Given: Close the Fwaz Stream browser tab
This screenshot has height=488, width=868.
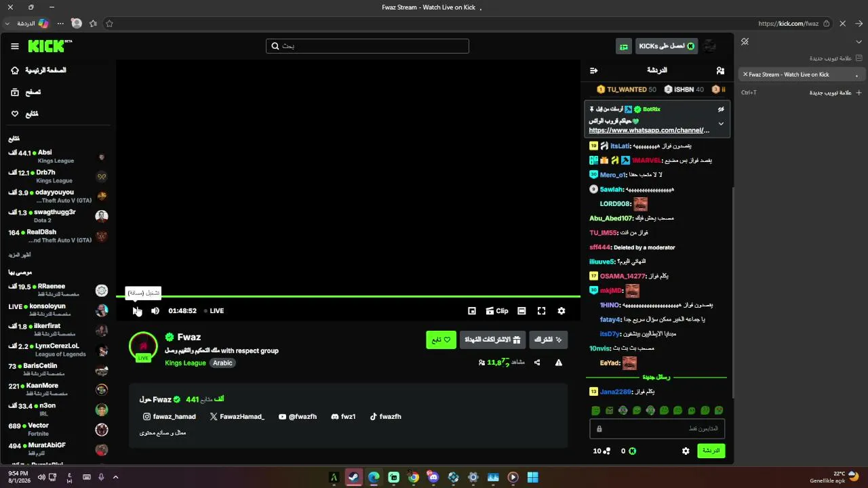Looking at the screenshot, I should tap(745, 75).
